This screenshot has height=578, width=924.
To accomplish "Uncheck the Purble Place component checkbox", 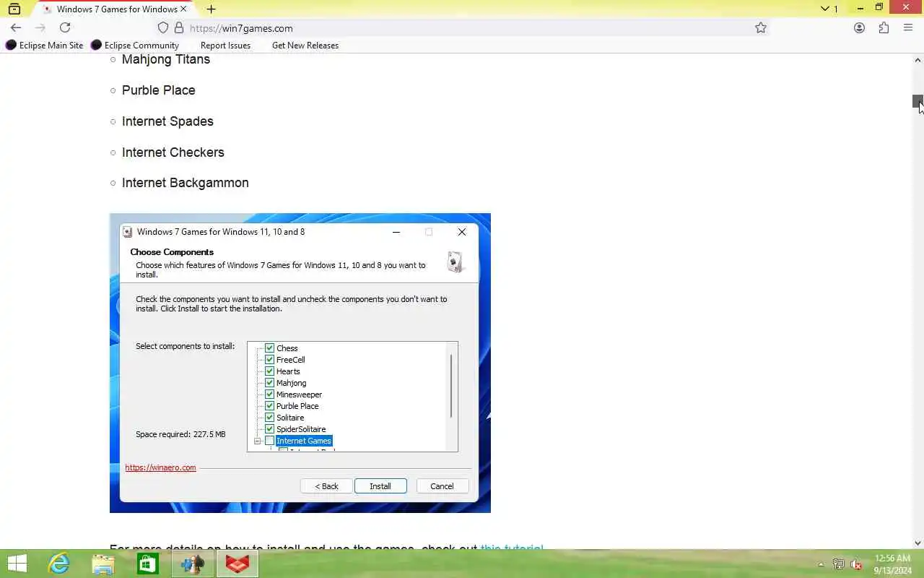I will click(269, 406).
